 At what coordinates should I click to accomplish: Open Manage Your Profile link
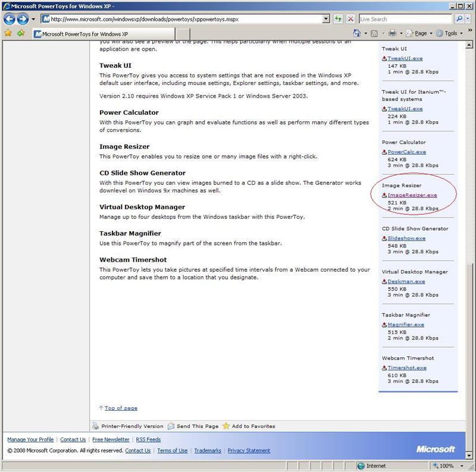point(30,439)
